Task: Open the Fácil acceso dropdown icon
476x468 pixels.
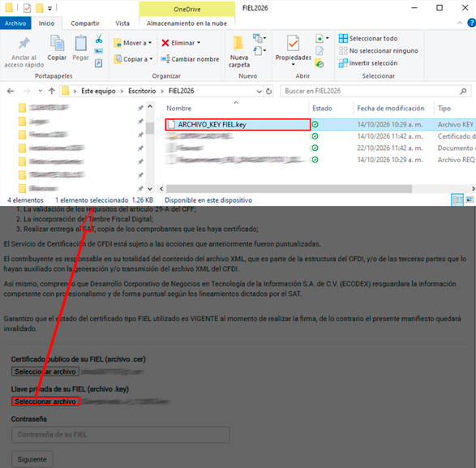Action: [x=259, y=50]
